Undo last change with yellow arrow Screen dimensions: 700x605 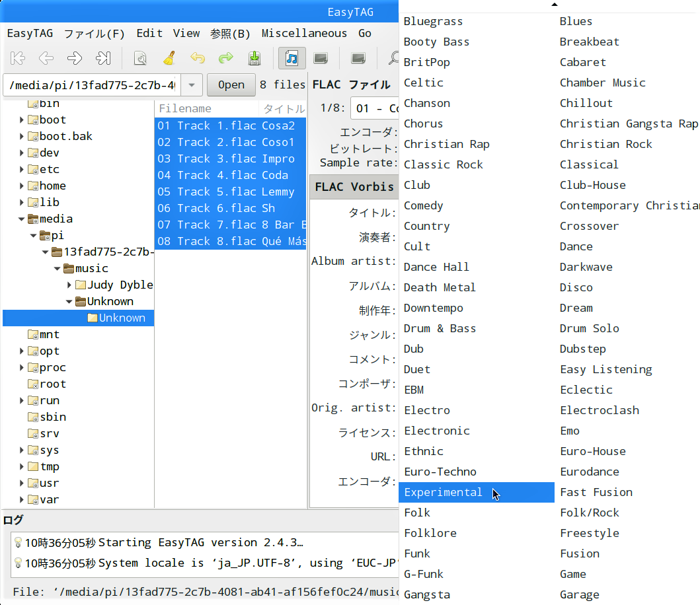(x=198, y=58)
